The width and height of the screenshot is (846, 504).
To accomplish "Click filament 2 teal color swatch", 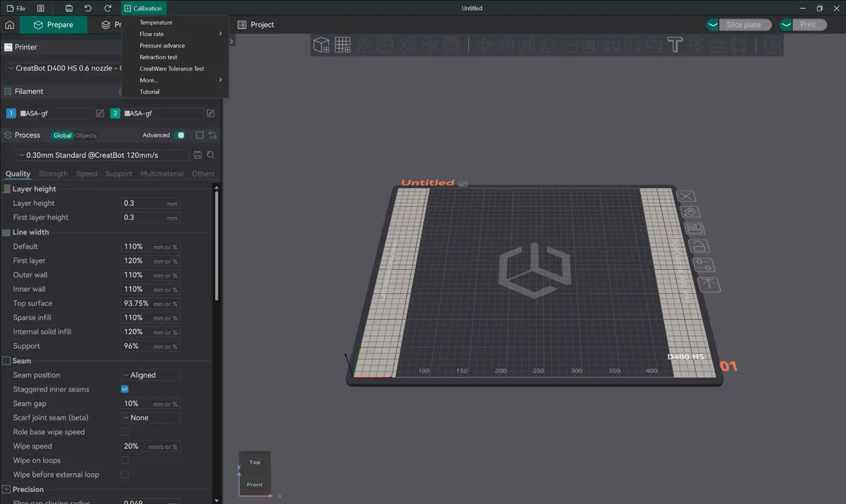I will coord(116,113).
